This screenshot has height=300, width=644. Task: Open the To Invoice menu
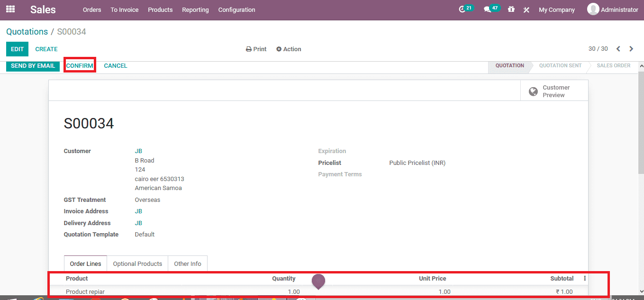(125, 9)
